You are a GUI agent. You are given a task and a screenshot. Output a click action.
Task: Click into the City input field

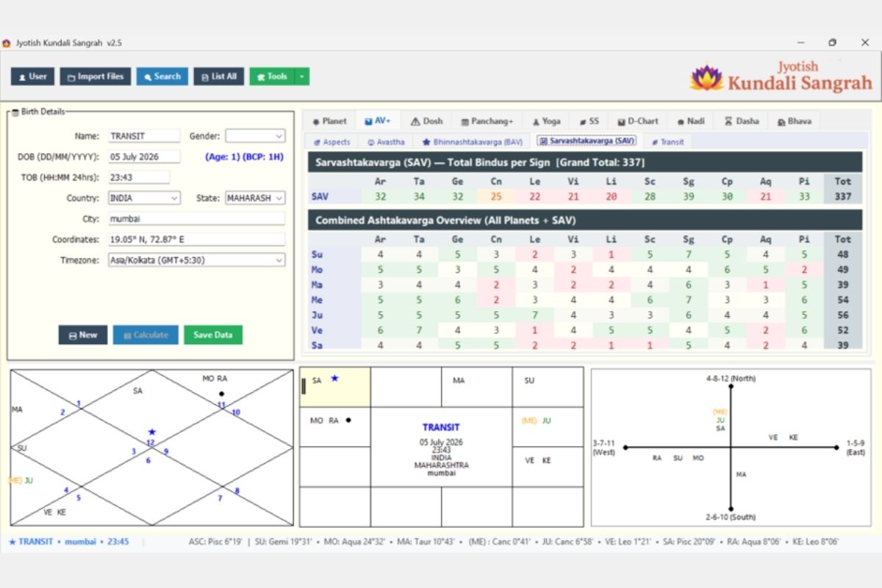[196, 219]
